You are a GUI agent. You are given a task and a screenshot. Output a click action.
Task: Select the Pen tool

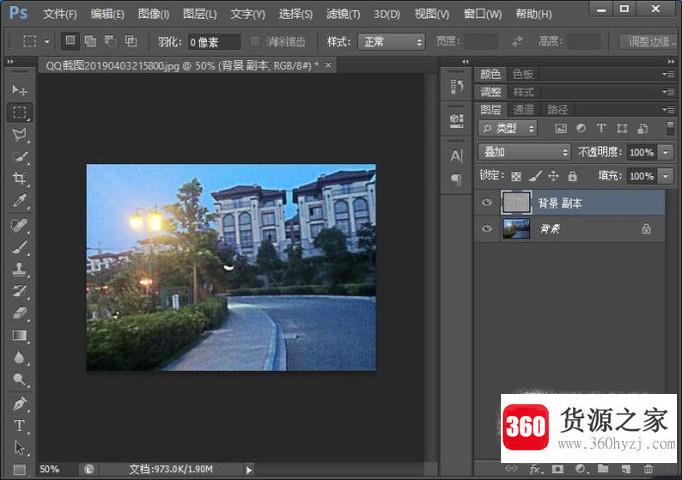[x=19, y=403]
